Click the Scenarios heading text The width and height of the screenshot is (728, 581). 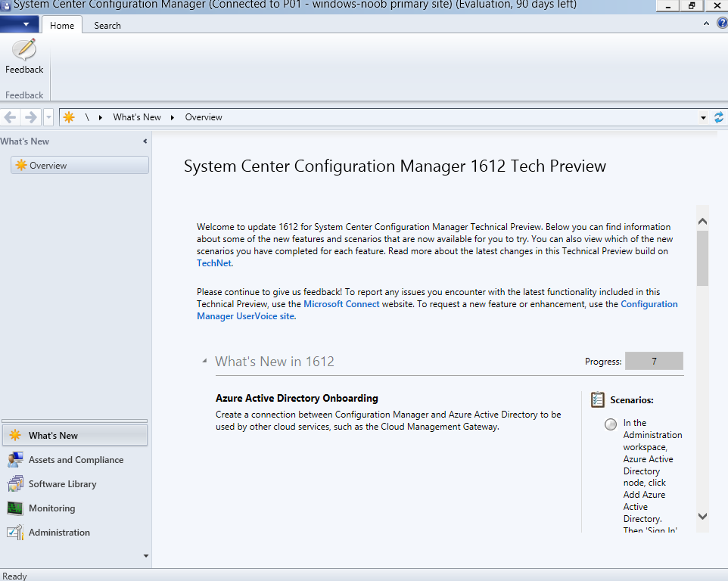631,400
